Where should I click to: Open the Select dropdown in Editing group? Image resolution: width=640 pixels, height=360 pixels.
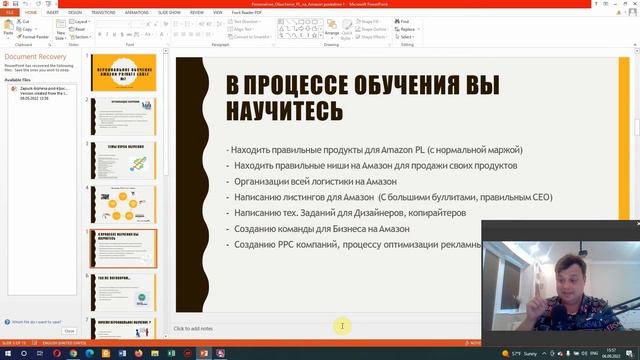click(404, 37)
